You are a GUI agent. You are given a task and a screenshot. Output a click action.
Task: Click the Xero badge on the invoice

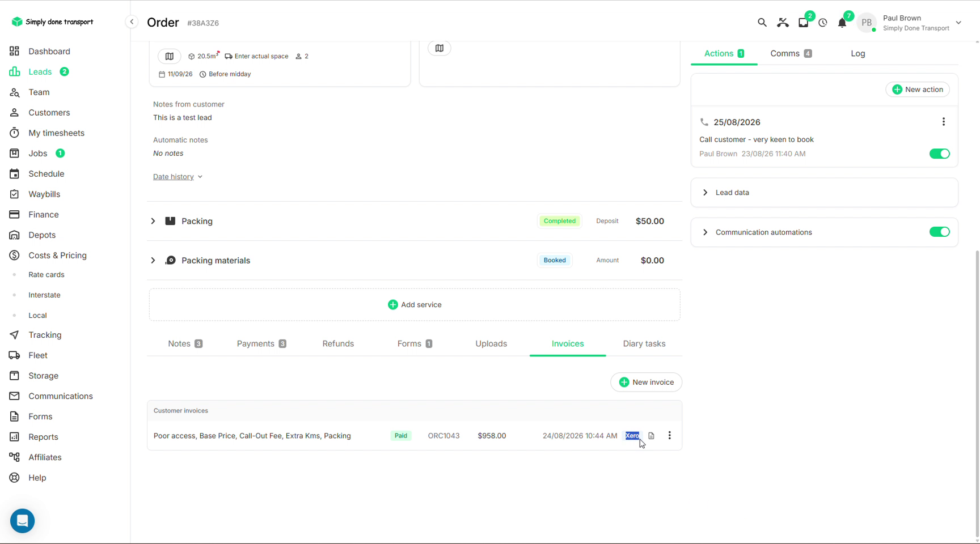[x=632, y=436]
